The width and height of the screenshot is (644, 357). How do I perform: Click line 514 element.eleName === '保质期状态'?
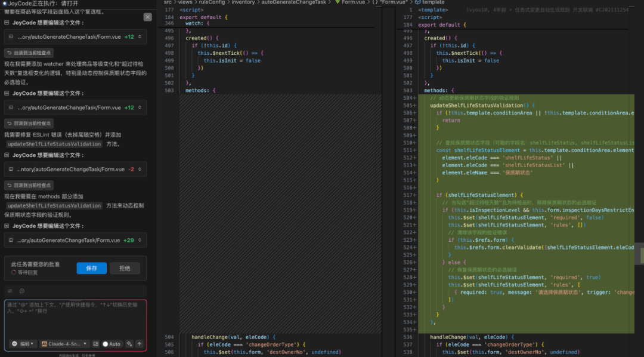click(487, 173)
